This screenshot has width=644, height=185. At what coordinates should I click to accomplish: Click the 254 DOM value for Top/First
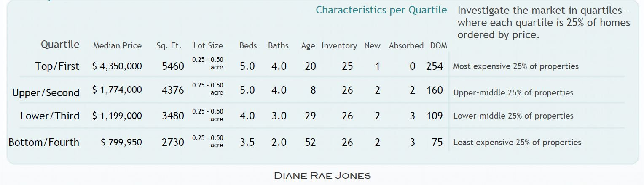[x=435, y=66]
